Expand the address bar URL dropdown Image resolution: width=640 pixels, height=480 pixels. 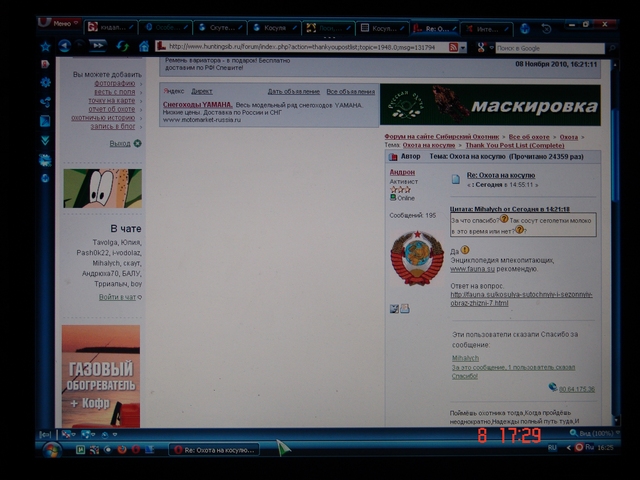(x=465, y=47)
